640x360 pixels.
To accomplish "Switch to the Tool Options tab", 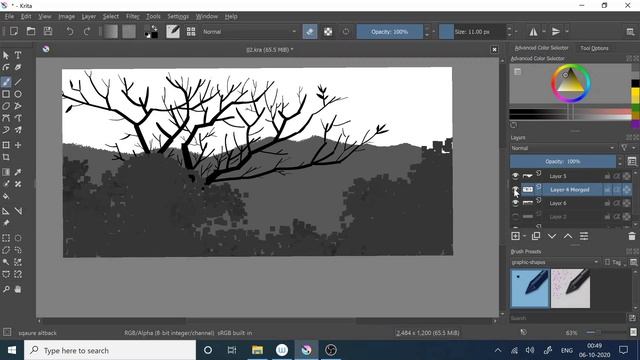I will (594, 48).
